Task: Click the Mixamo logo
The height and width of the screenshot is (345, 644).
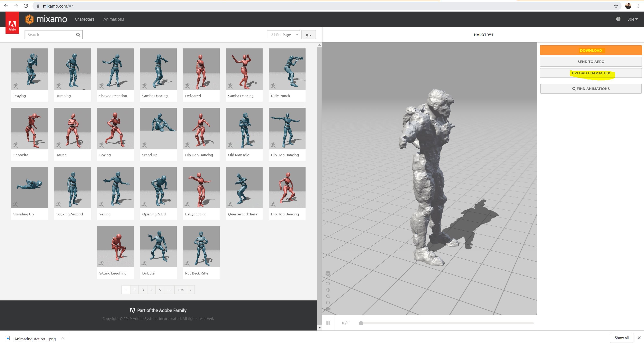Action: pos(46,19)
